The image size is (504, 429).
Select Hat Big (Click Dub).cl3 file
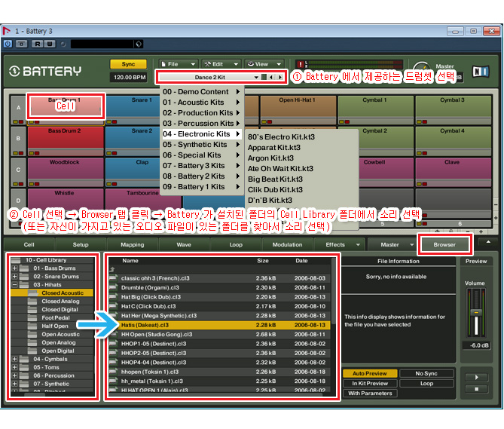tap(219, 297)
